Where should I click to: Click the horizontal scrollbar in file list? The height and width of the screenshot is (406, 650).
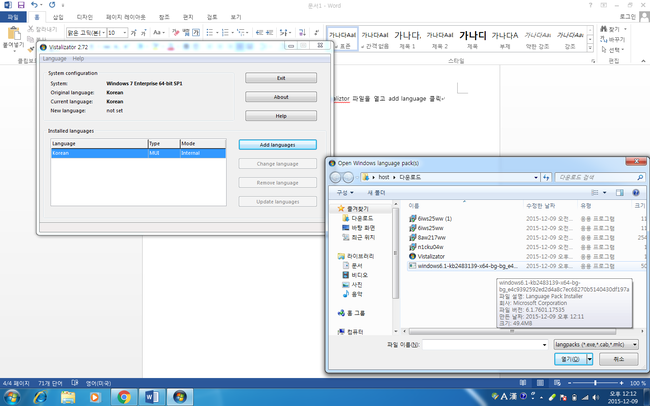pos(512,331)
